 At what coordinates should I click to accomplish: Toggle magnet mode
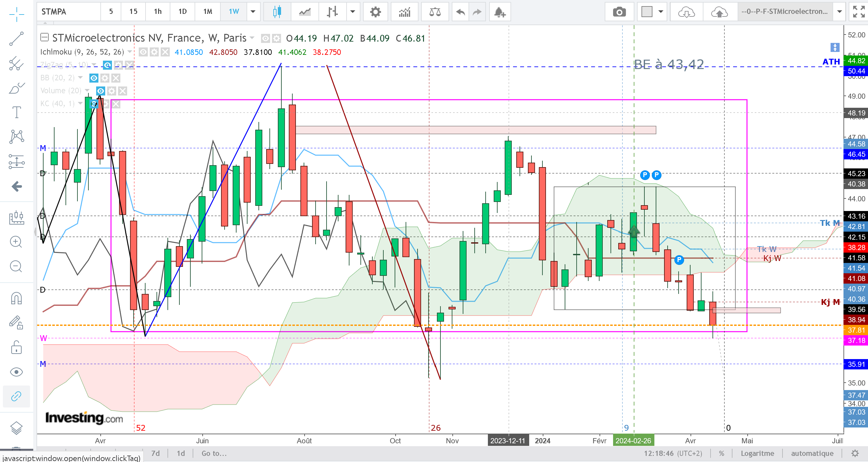point(16,298)
